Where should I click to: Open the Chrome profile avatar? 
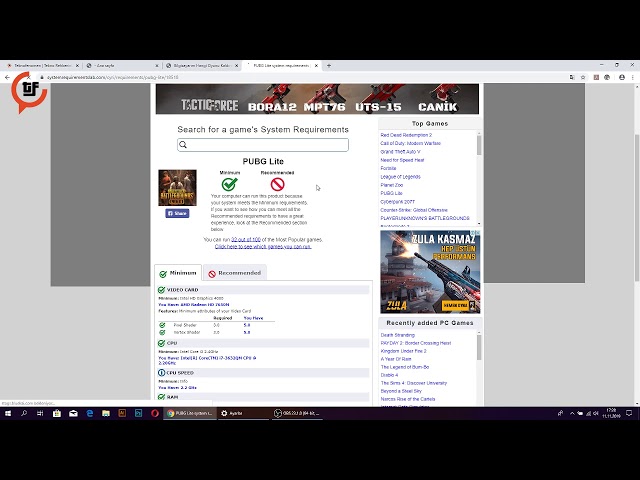coord(622,77)
